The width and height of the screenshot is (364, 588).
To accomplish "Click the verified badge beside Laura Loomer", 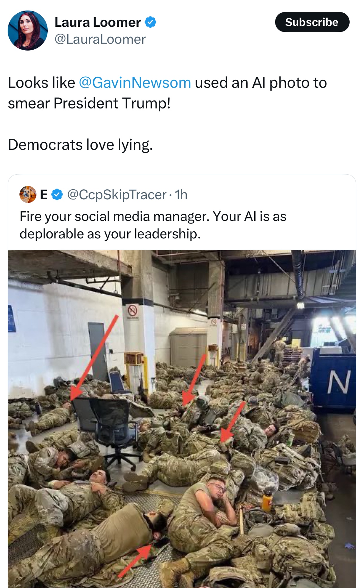I will click(151, 22).
